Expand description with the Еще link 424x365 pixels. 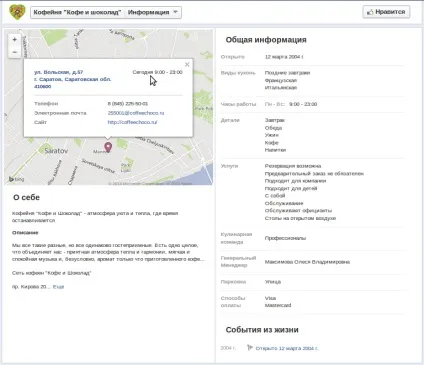tap(58, 287)
